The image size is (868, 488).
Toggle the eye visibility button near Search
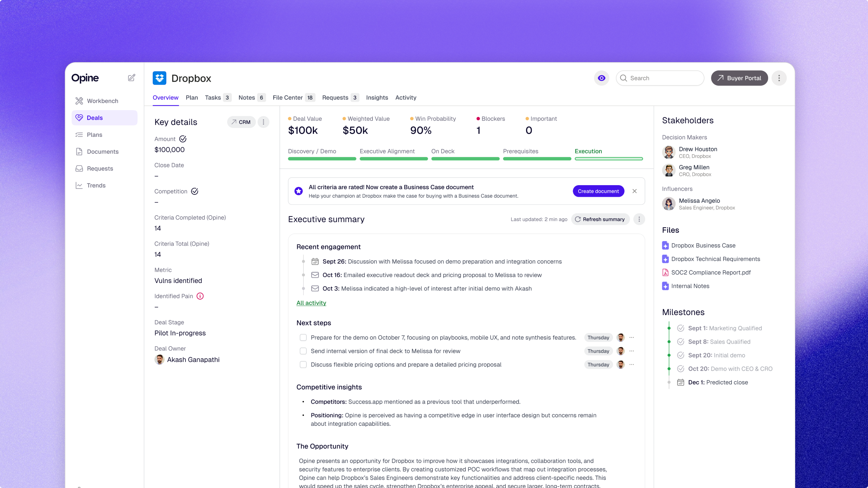tap(601, 78)
